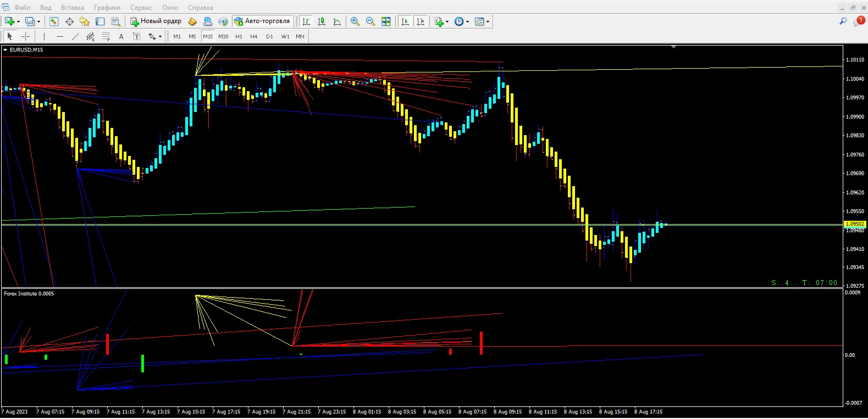This screenshot has width=868, height=419.
Task: Show the Navigator panel star-folder icon
Action: click(85, 21)
